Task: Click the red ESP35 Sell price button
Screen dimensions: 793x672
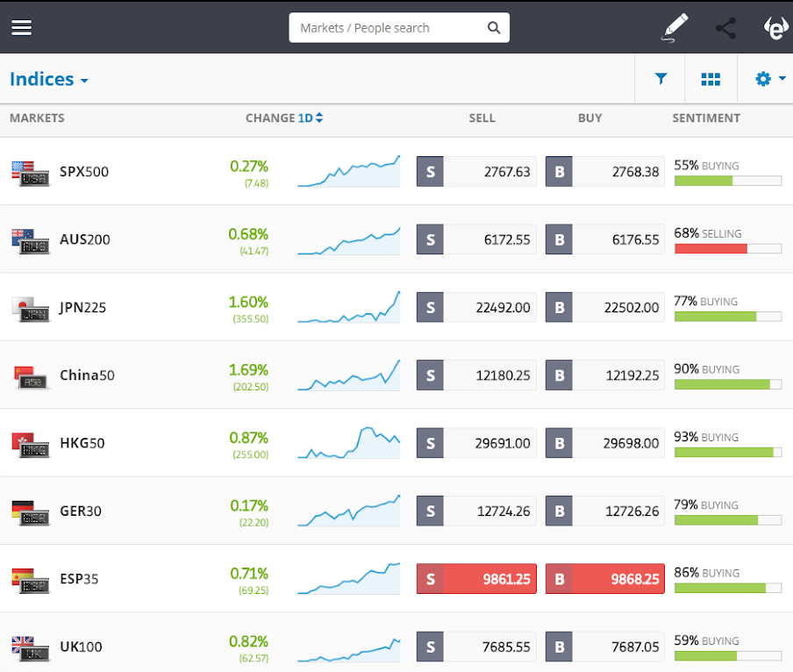Action: [x=476, y=578]
